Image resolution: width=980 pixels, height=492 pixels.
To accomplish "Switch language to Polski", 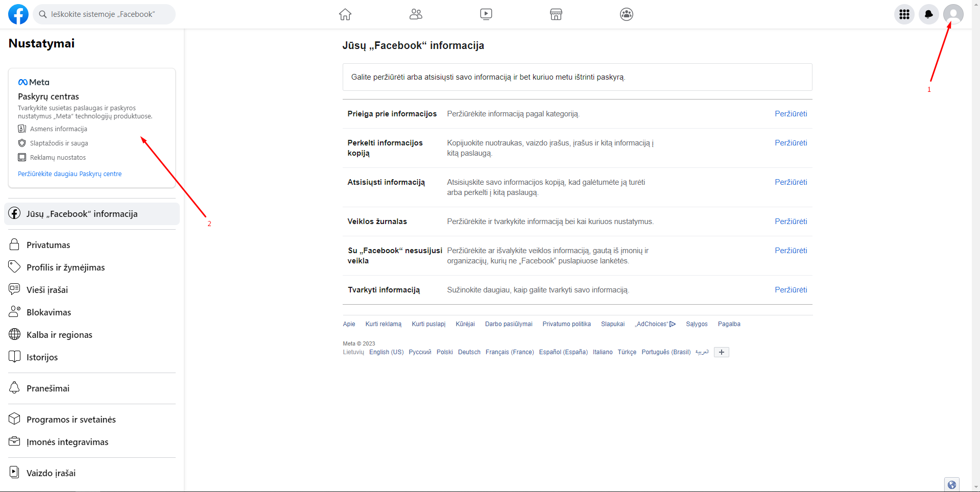I will point(444,352).
